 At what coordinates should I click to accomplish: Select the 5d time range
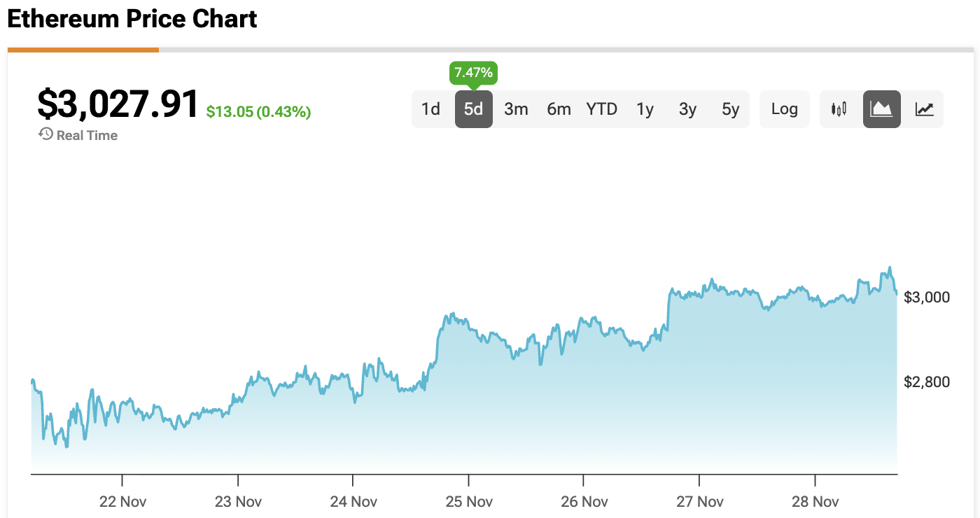click(474, 109)
